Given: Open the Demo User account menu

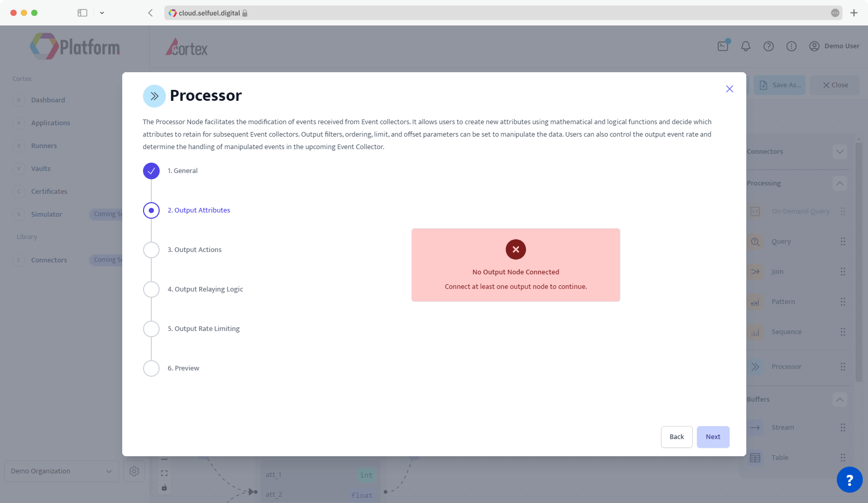Looking at the screenshot, I should pos(834,46).
